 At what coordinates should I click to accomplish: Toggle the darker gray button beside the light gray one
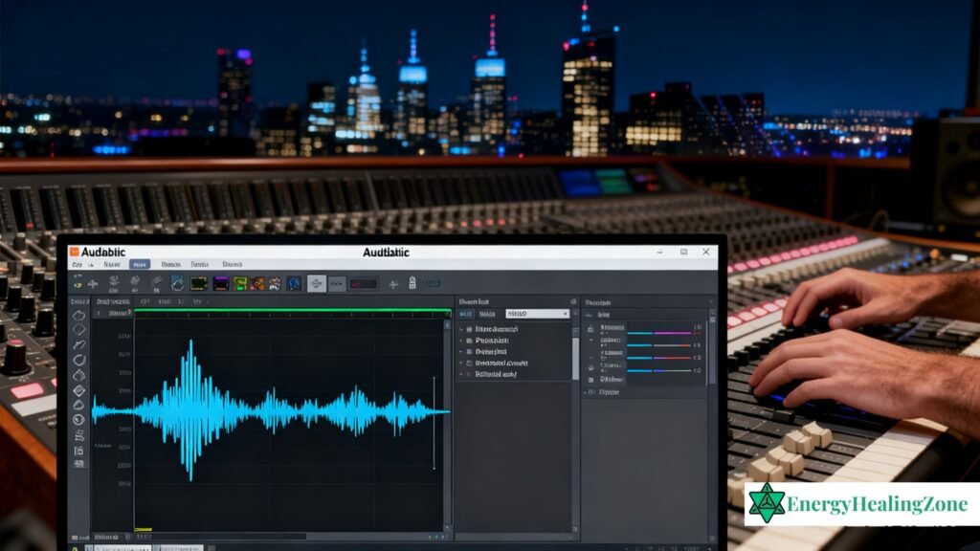pyautogui.click(x=337, y=284)
